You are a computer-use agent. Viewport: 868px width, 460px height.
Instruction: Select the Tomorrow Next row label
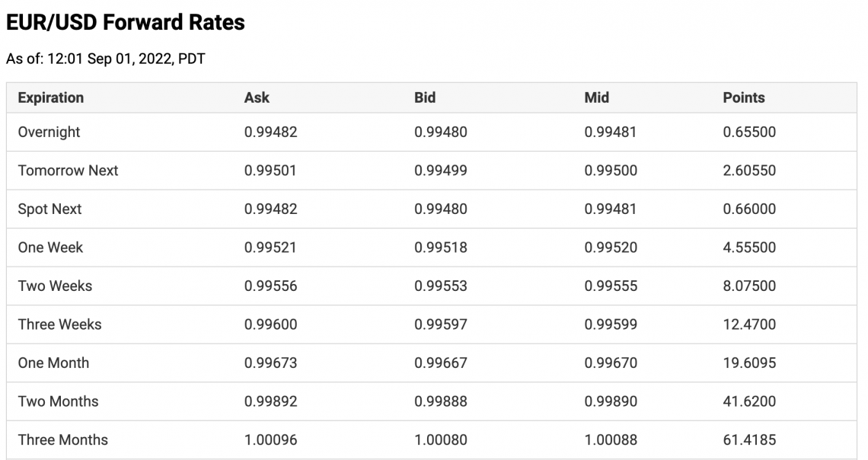tap(68, 171)
